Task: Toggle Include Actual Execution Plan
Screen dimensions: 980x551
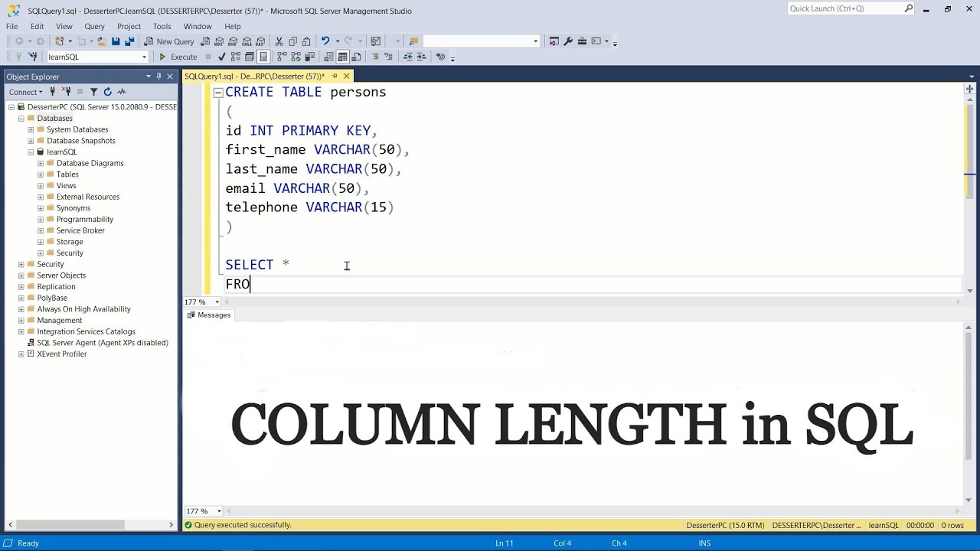Action: [x=282, y=57]
